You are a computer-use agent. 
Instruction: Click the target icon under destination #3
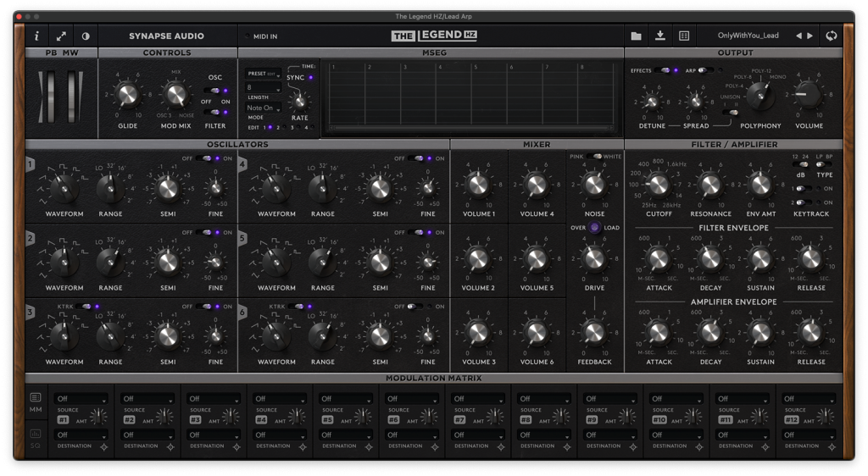[236, 446]
